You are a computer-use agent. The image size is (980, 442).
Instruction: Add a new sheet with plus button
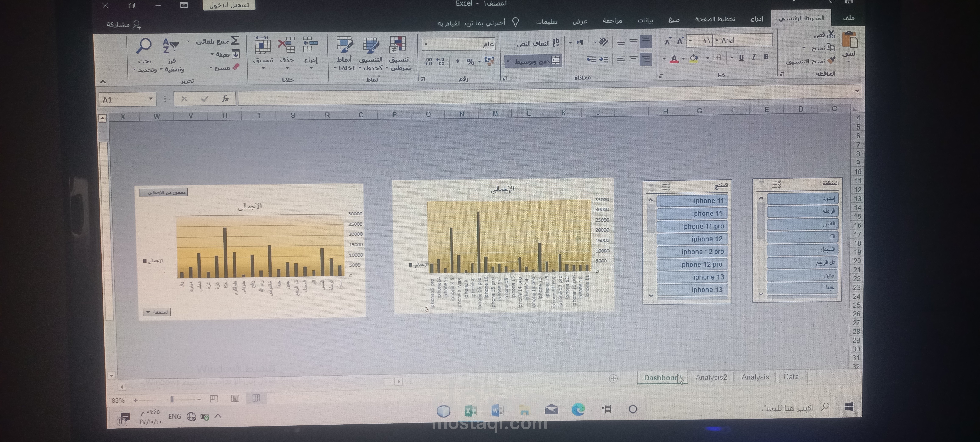(613, 378)
